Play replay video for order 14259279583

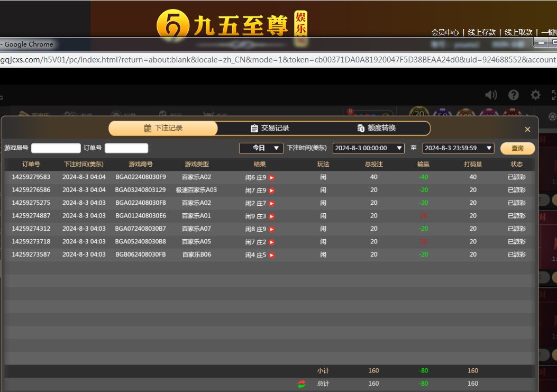pyautogui.click(x=272, y=178)
